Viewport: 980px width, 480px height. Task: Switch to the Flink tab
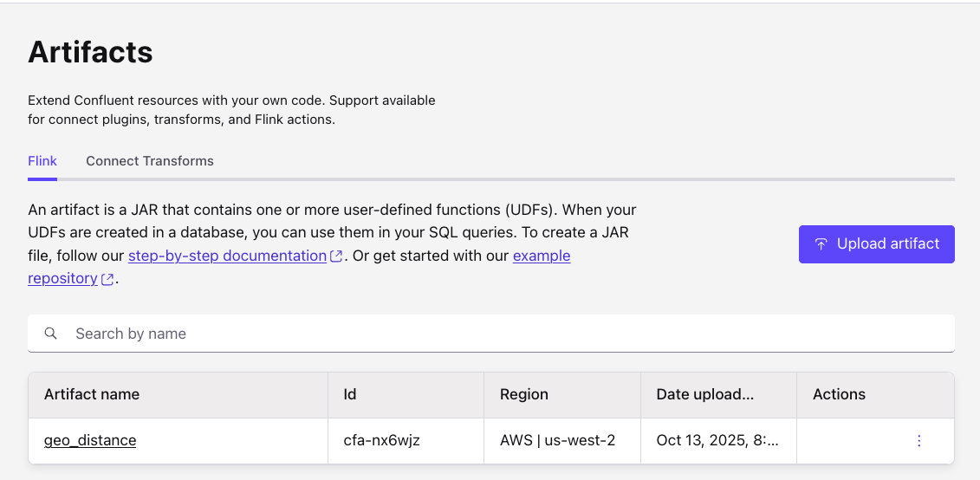click(42, 161)
